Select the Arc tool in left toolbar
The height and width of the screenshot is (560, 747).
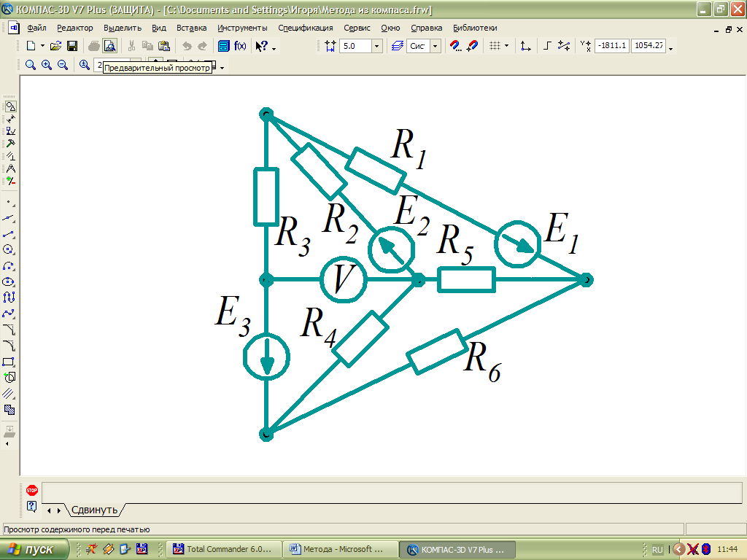pyautogui.click(x=9, y=266)
